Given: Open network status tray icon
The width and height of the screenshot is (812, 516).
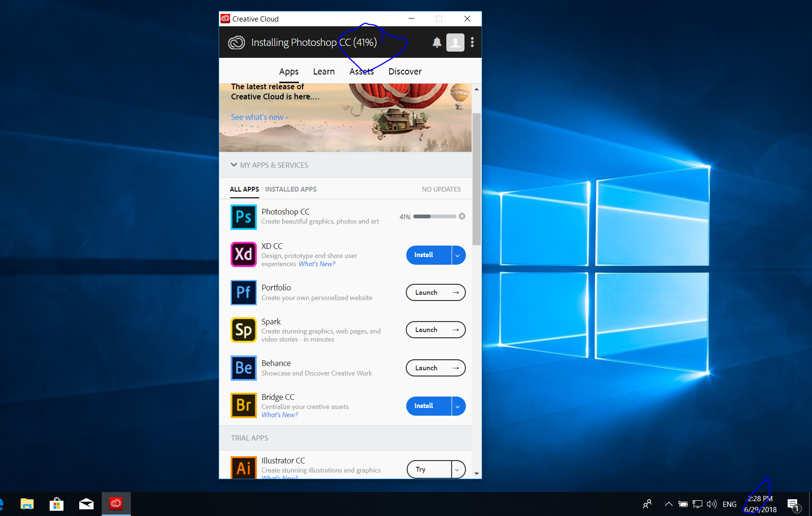Looking at the screenshot, I should point(697,504).
